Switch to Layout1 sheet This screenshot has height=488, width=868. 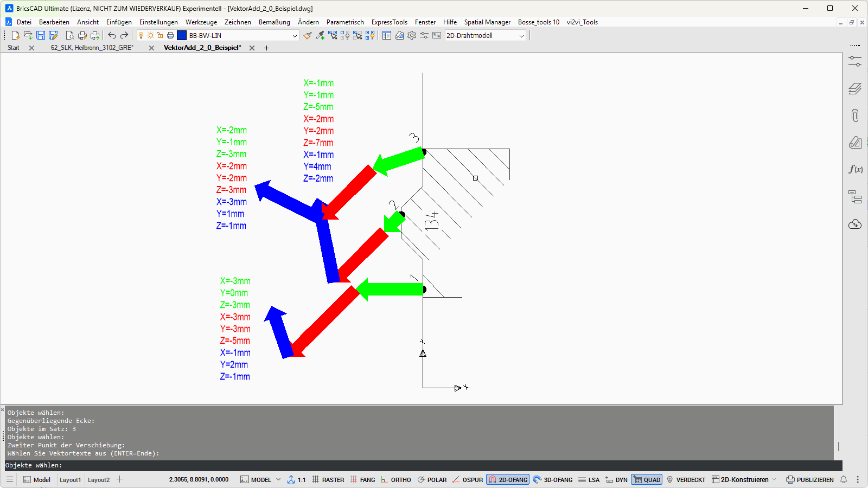[70, 480]
